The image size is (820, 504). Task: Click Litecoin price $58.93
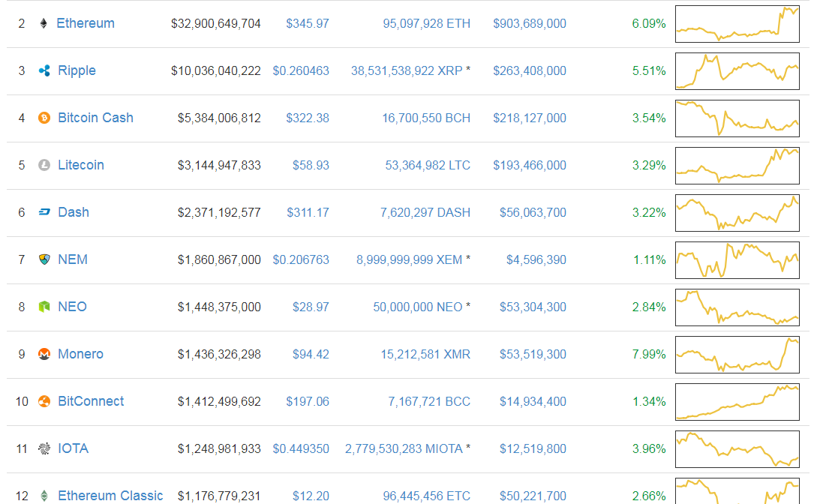point(311,165)
